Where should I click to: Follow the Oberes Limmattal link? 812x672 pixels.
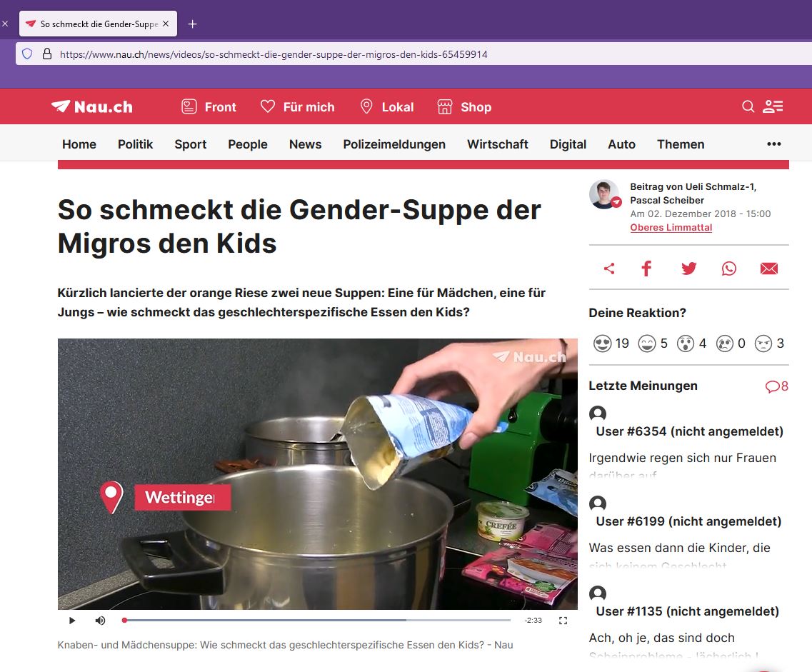point(671,227)
